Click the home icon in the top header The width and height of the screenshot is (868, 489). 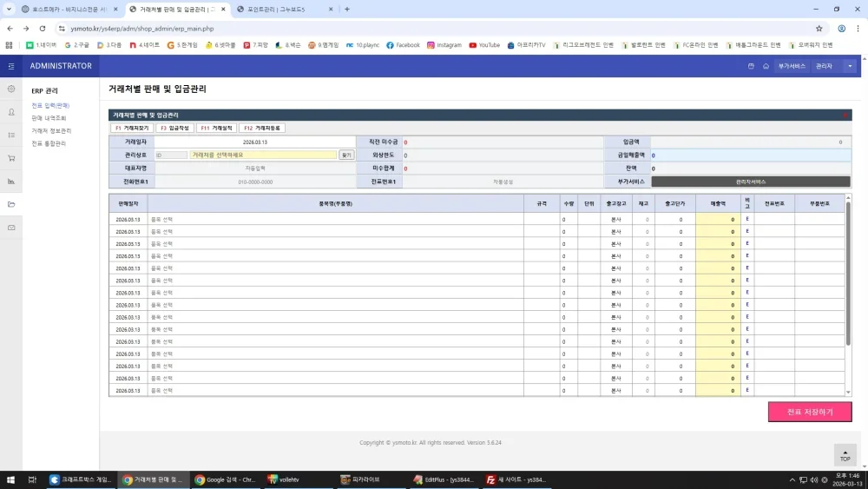tap(766, 66)
